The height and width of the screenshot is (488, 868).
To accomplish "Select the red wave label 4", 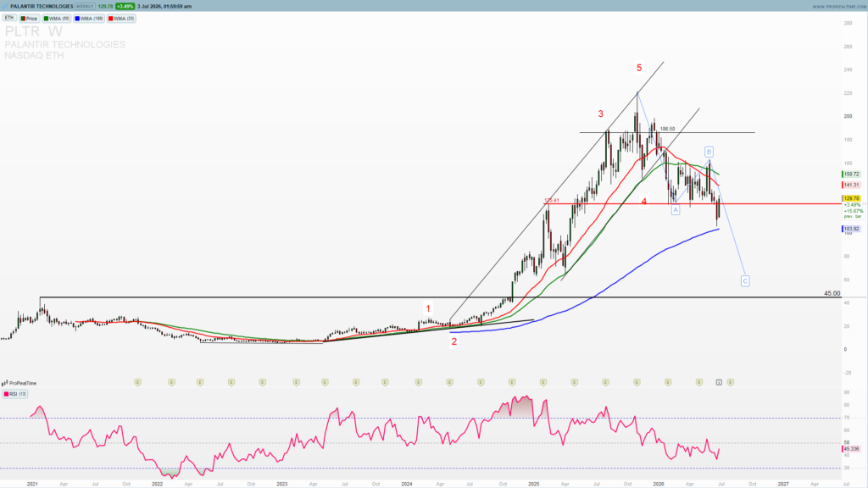I will (644, 202).
